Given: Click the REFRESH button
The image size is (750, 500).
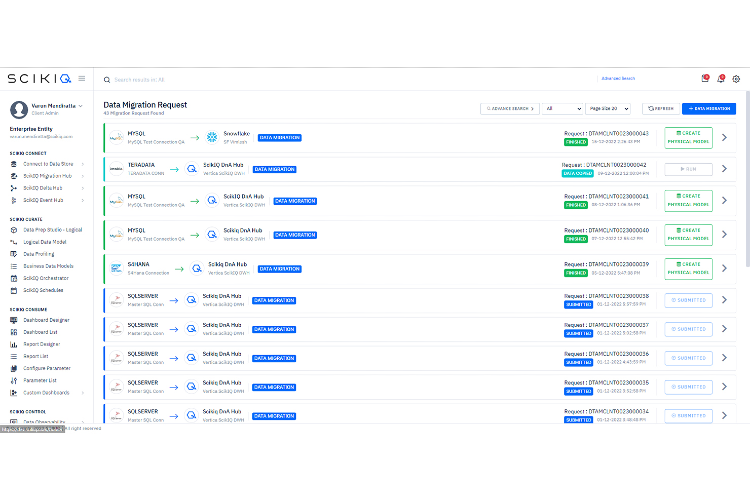Looking at the screenshot, I should pyautogui.click(x=661, y=109).
